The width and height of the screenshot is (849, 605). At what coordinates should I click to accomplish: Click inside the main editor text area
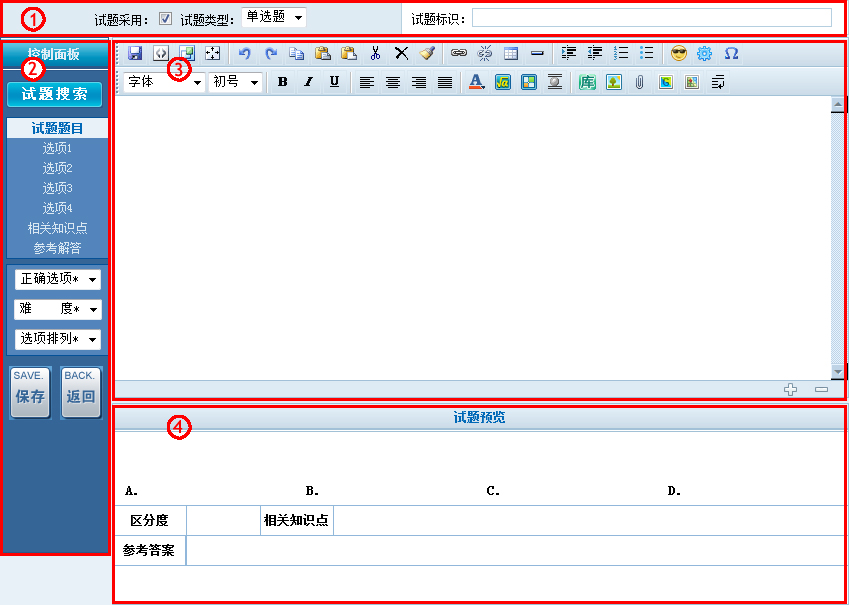click(473, 238)
